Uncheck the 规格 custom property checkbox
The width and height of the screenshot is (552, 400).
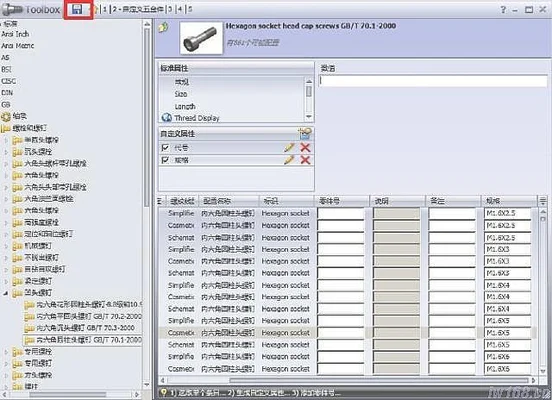tap(165, 160)
